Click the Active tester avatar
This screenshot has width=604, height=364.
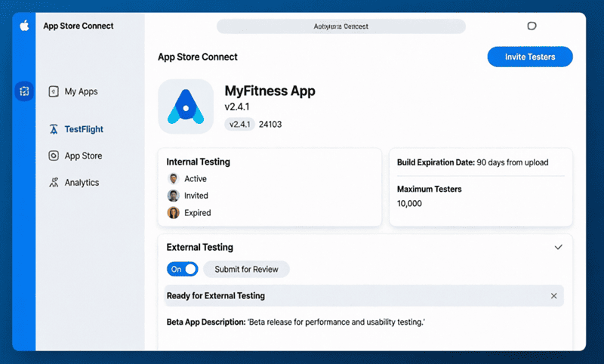(x=174, y=179)
